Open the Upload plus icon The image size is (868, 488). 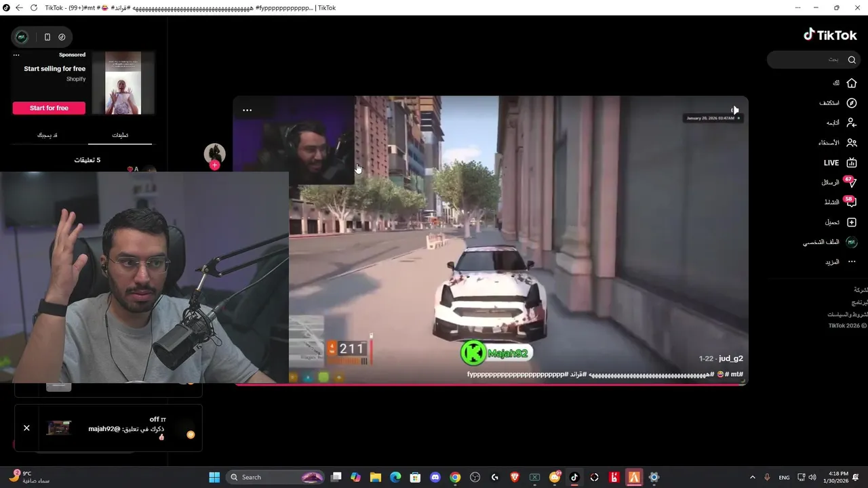tap(852, 222)
